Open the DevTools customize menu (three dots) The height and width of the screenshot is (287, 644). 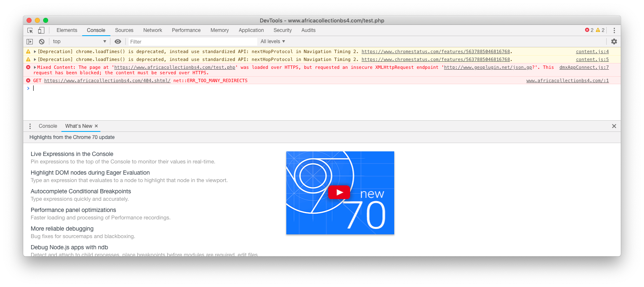pos(614,30)
